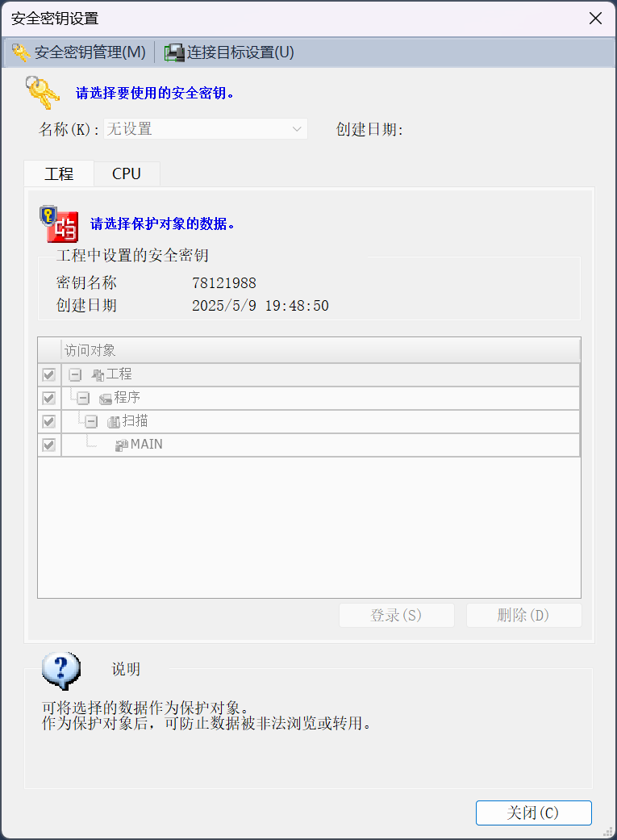The height and width of the screenshot is (840, 617).
Task: Toggle the checkbox next to MAIN
Action: (48, 445)
